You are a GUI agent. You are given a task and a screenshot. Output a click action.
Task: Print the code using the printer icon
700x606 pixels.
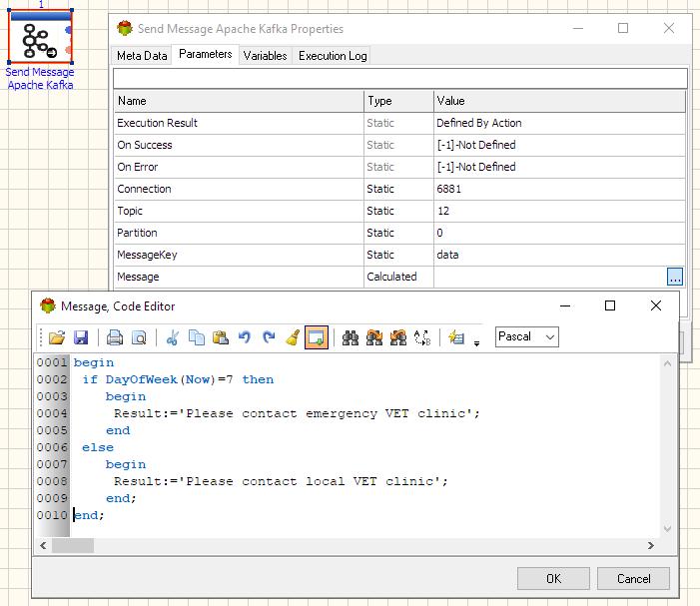point(115,337)
